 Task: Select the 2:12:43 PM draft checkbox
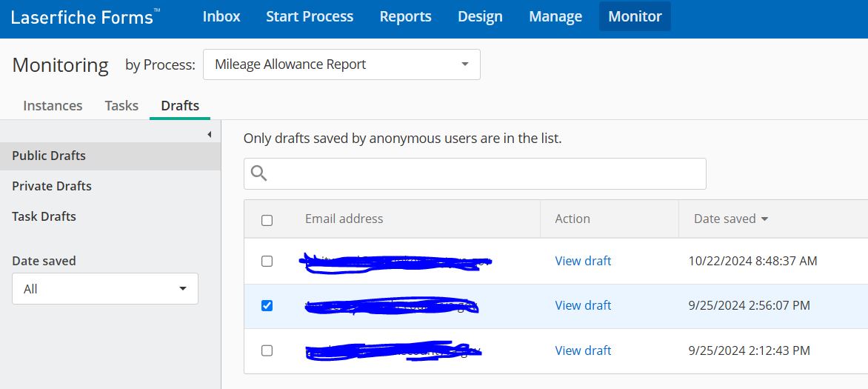267,350
